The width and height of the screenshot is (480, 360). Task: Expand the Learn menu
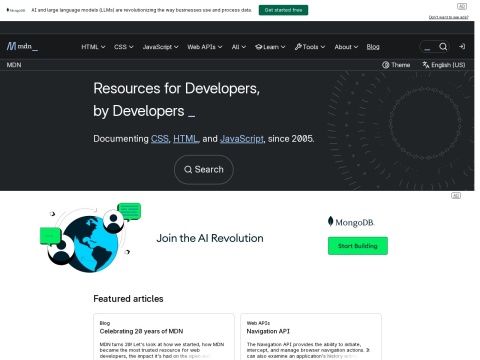(270, 47)
